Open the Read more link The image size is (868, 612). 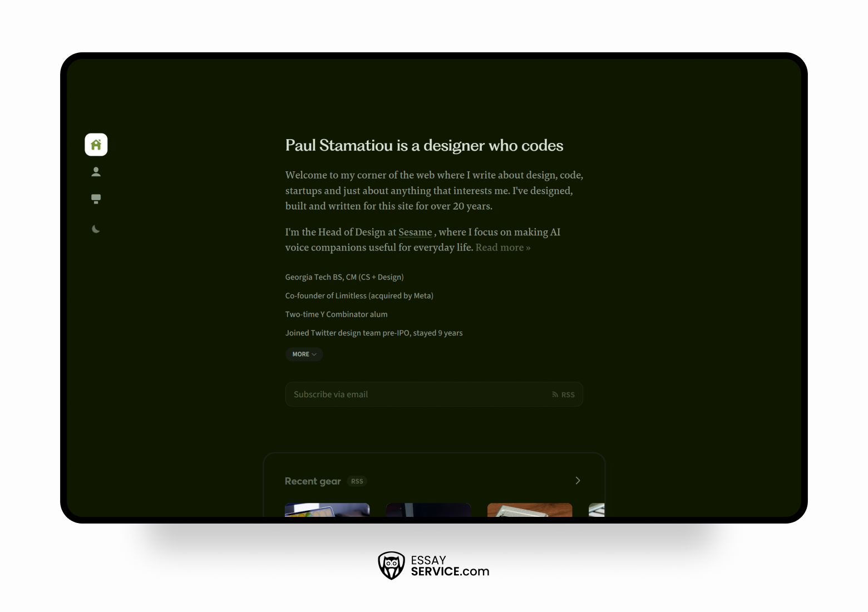[503, 248]
